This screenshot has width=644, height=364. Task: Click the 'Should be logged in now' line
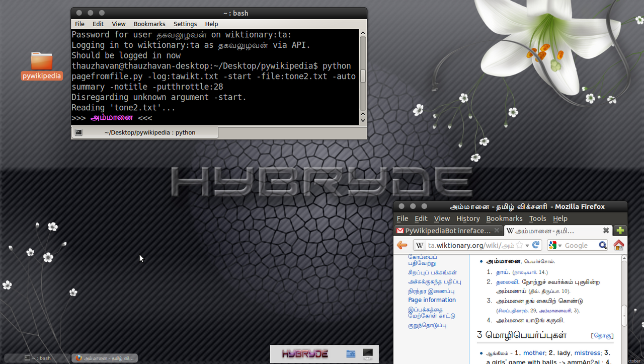pos(126,55)
